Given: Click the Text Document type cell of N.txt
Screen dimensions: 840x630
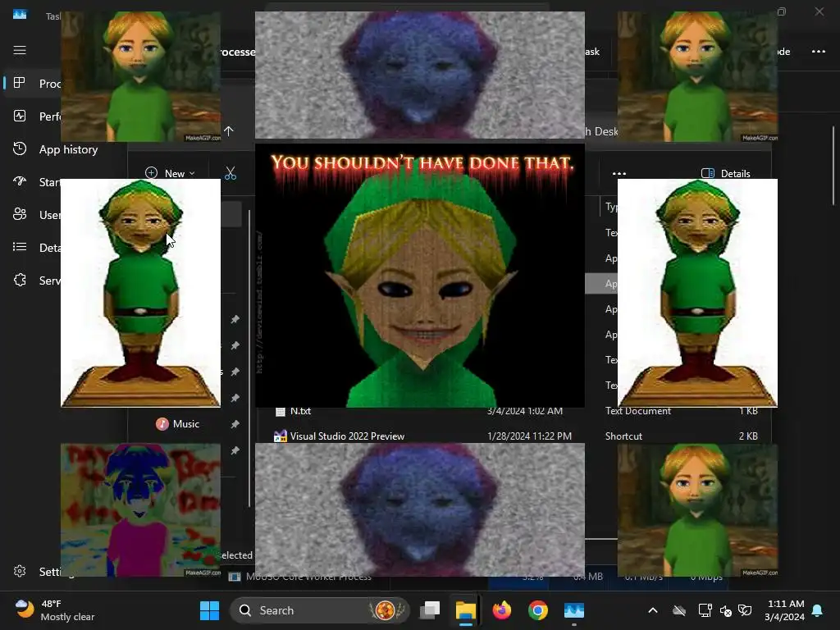Looking at the screenshot, I should [637, 411].
